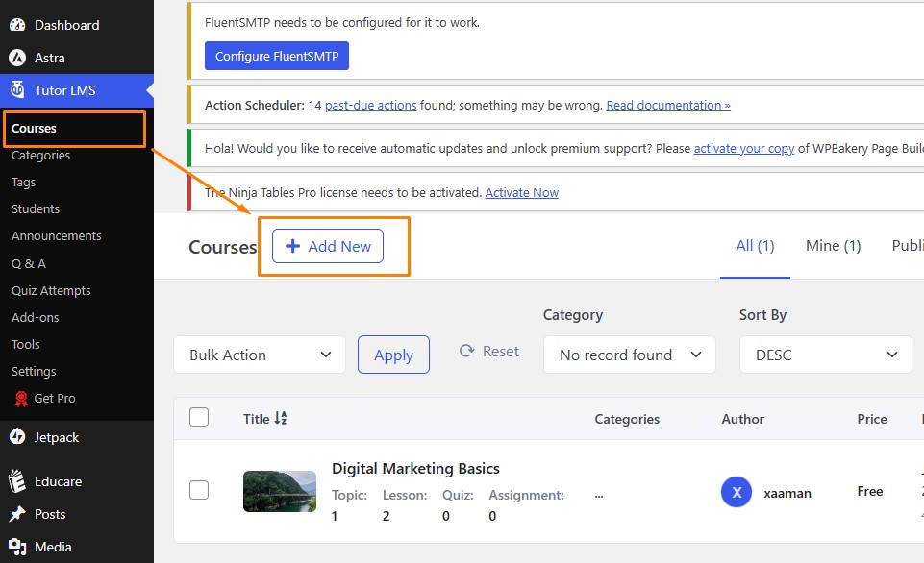Open the Category dropdown showing No record found
The height and width of the screenshot is (563, 924).
pyautogui.click(x=630, y=355)
